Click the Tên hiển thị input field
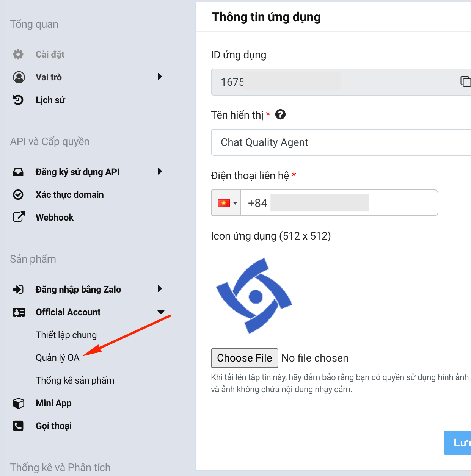 click(341, 142)
